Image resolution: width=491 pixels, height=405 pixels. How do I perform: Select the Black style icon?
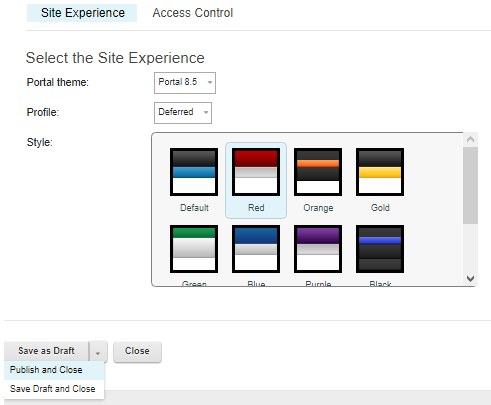pos(380,249)
